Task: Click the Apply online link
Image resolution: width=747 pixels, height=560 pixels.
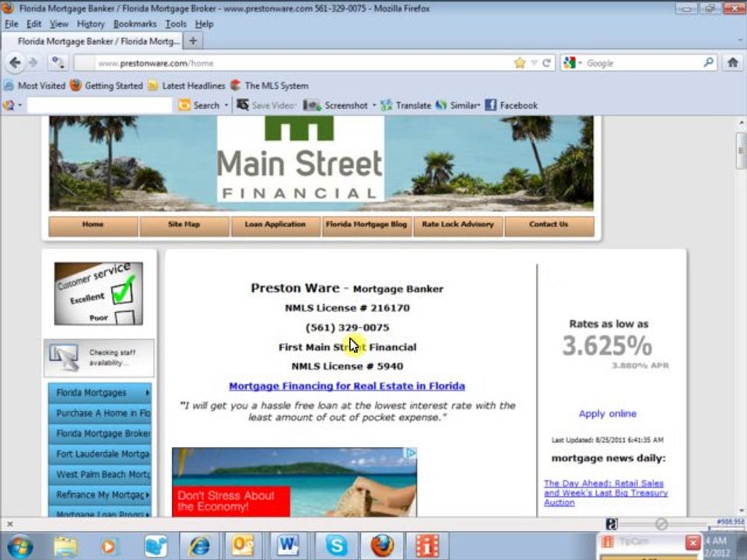Action: tap(608, 414)
